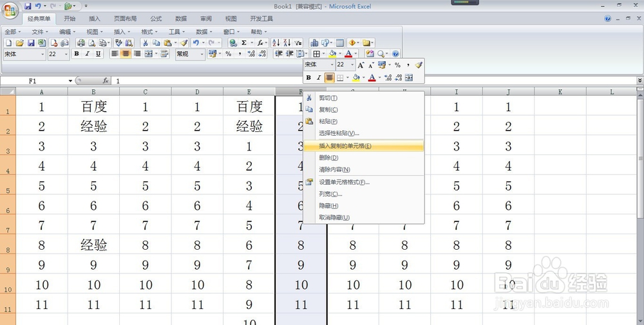Click the Fill Color bucket in the classic toolbar
Image resolution: width=644 pixels, height=325 pixels.
332,54
